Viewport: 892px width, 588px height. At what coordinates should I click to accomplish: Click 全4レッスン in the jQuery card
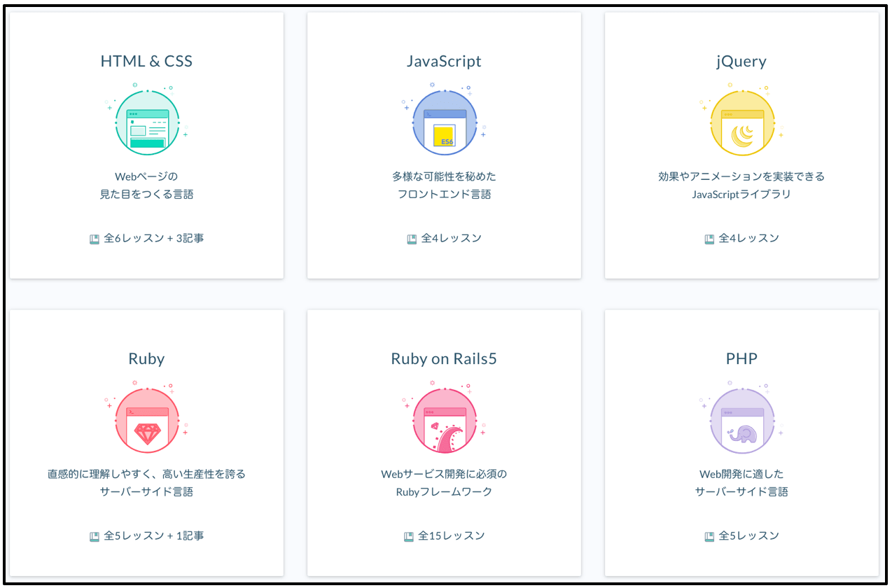point(749,239)
